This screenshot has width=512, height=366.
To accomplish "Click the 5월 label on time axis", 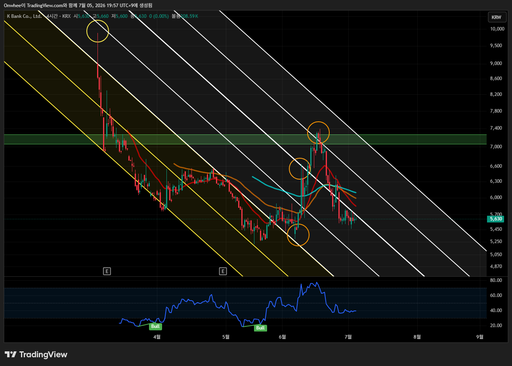I will click(x=226, y=337).
